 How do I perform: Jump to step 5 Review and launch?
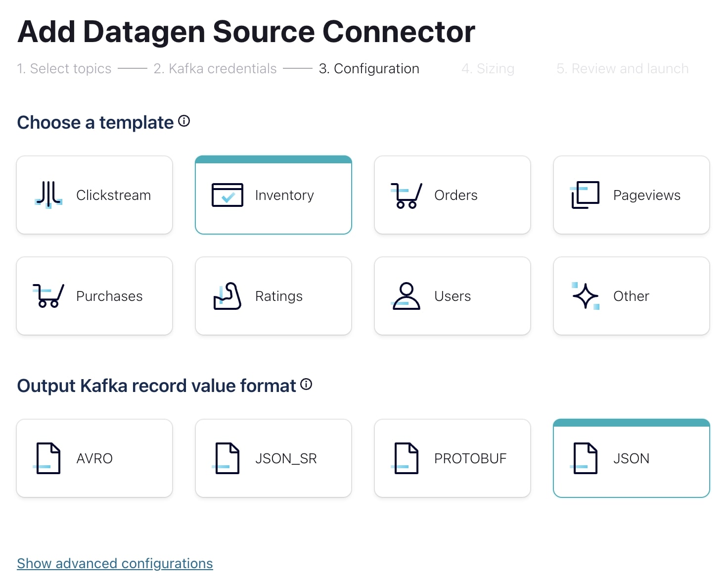[x=622, y=68]
